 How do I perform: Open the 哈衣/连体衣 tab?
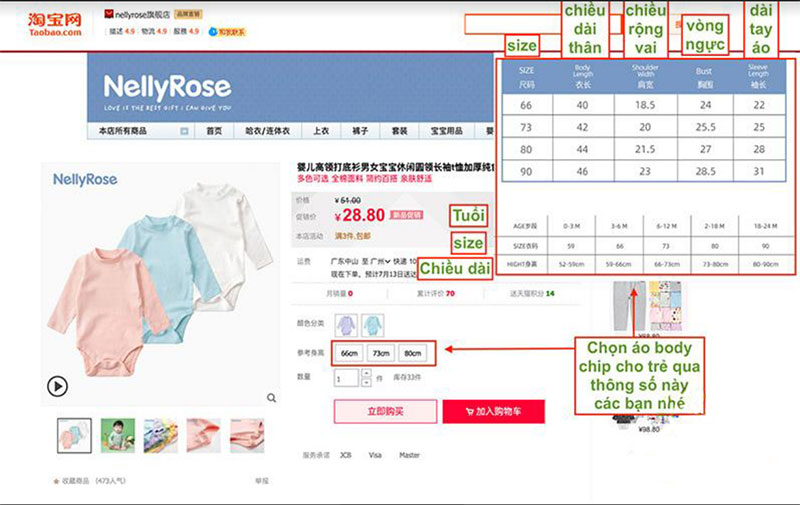[267, 131]
